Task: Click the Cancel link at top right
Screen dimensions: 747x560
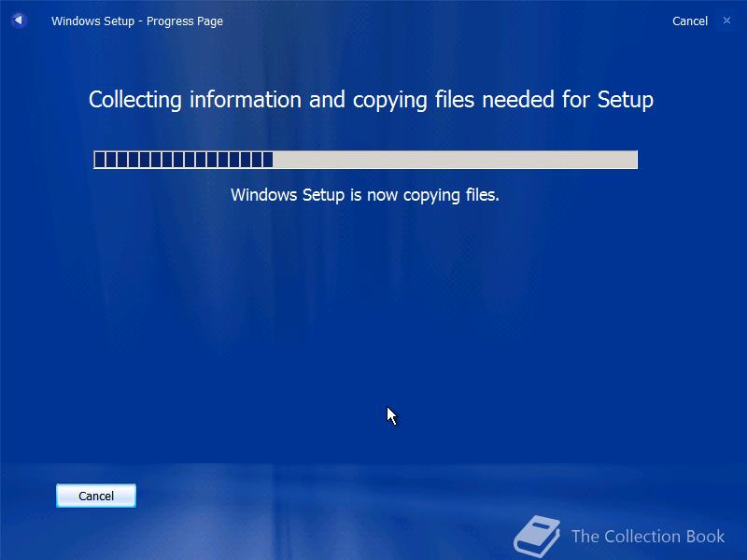Action: (x=690, y=21)
